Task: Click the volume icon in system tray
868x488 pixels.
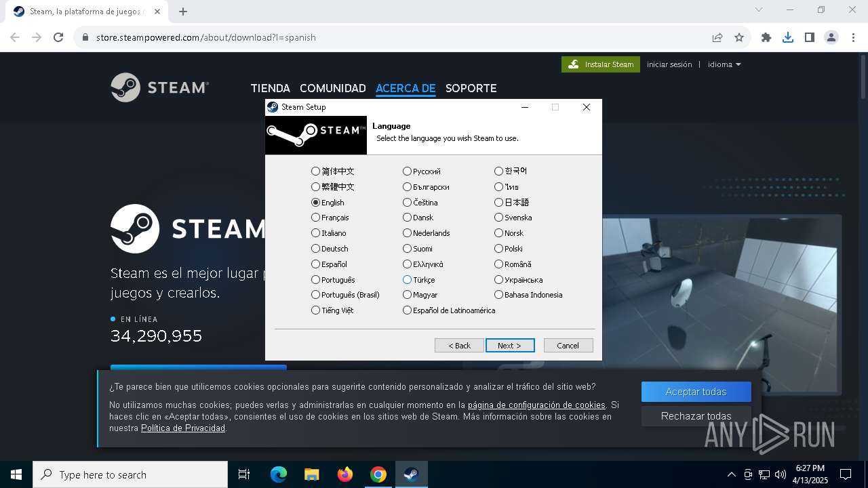Action: 781,474
